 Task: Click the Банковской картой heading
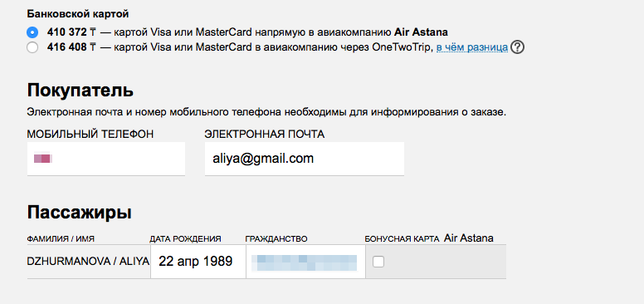click(x=78, y=14)
